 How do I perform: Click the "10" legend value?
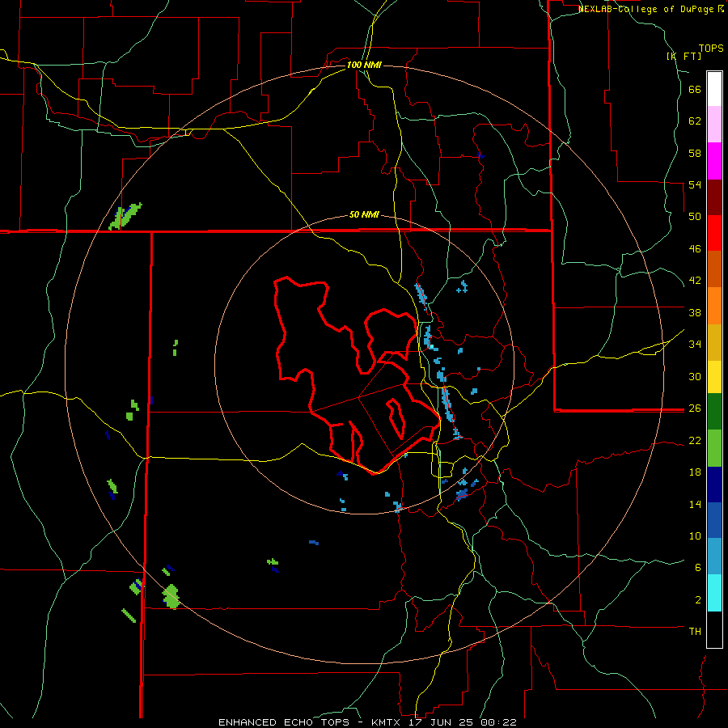tap(695, 535)
